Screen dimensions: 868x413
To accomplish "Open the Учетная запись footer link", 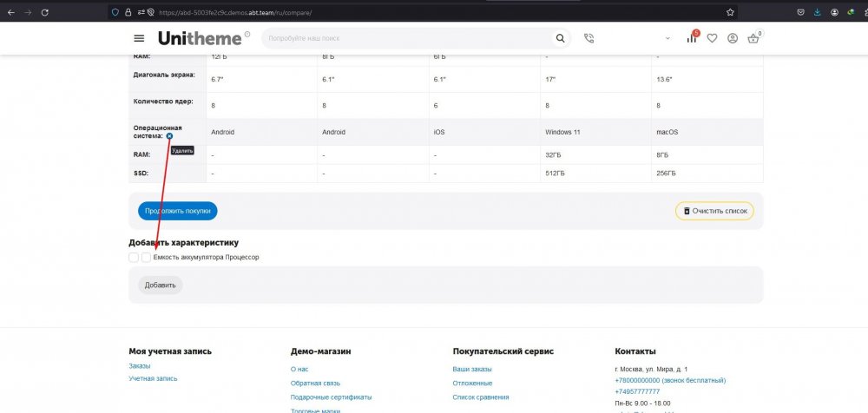I will (154, 378).
